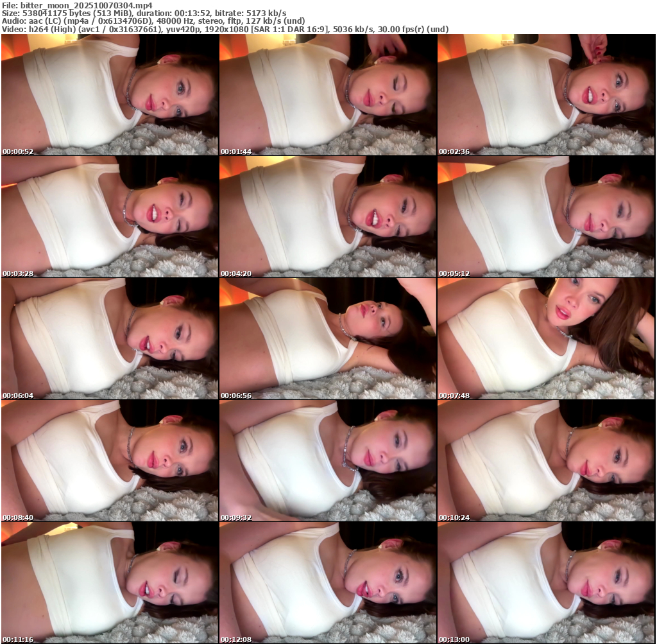Select the Video h264 codec info line
657x644 pixels.
pos(225,29)
